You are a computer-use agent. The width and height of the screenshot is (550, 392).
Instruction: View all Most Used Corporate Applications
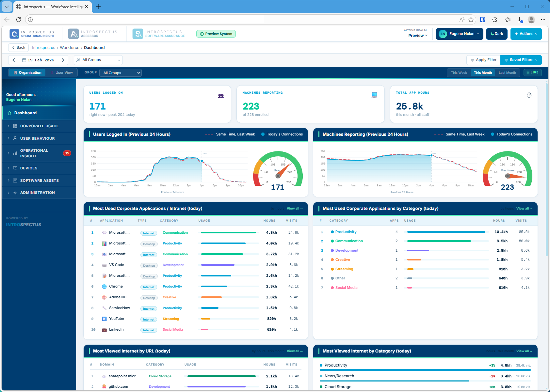coord(294,208)
